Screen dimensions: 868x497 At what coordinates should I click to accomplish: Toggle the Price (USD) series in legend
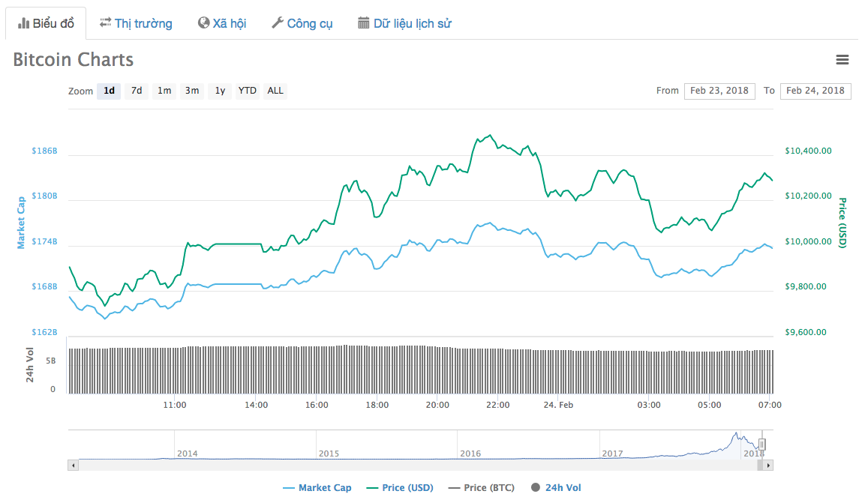tap(400, 487)
